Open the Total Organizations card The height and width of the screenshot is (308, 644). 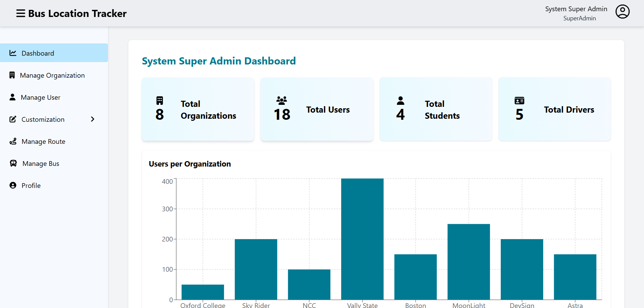(x=198, y=109)
